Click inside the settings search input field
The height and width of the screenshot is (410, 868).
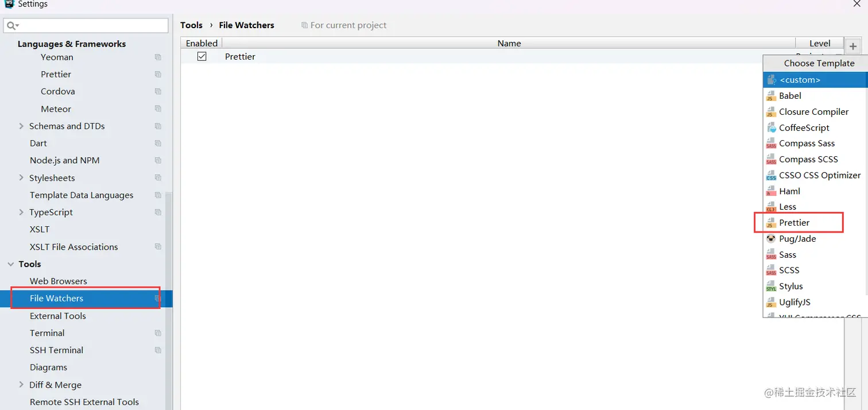pos(86,26)
